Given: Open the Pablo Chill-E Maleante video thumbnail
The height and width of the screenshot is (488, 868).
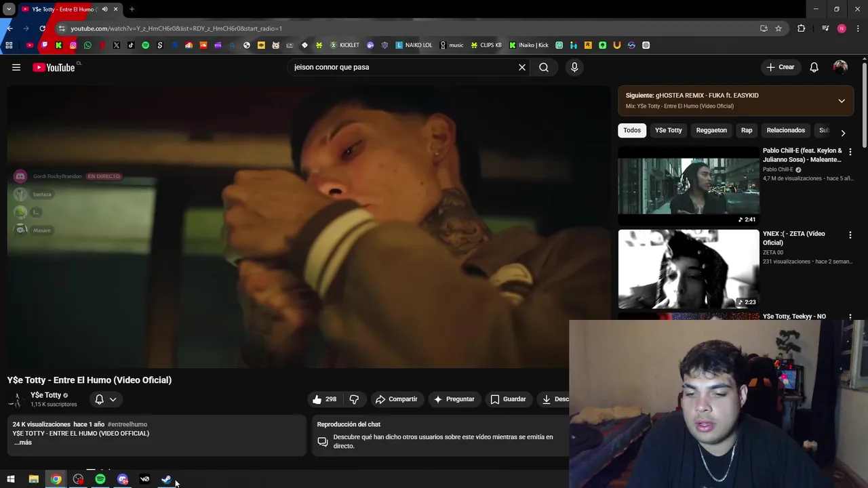Looking at the screenshot, I should pyautogui.click(x=688, y=186).
